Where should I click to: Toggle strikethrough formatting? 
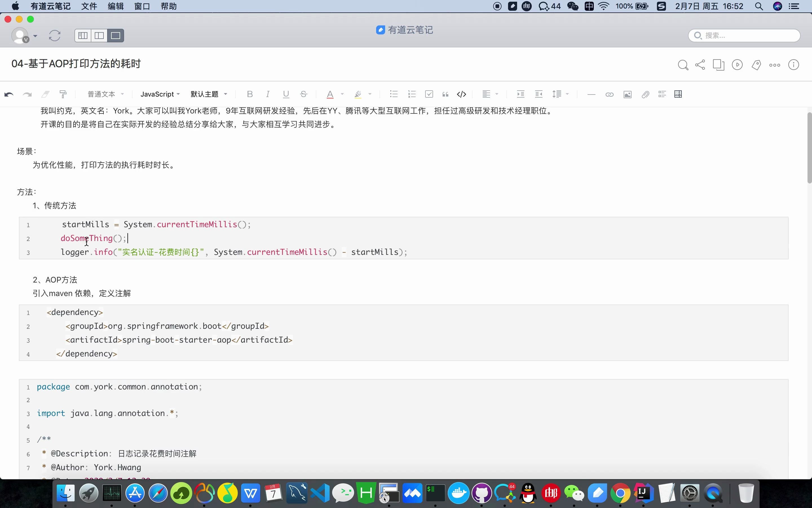(x=304, y=95)
